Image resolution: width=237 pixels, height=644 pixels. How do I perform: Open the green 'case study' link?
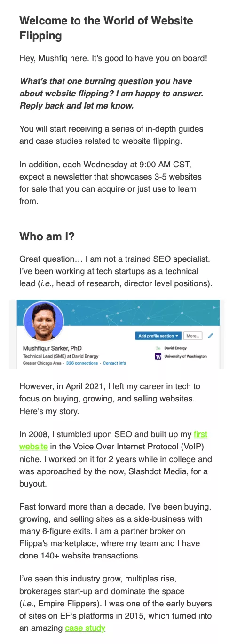85,628
